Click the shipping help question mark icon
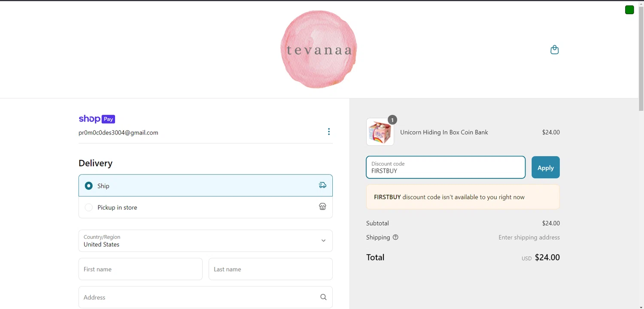The image size is (644, 309). click(395, 237)
